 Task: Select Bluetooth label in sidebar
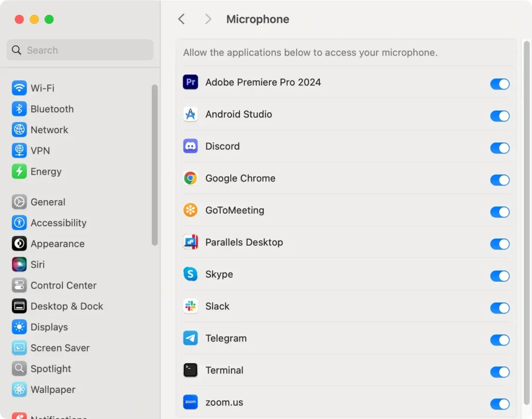[x=52, y=109]
